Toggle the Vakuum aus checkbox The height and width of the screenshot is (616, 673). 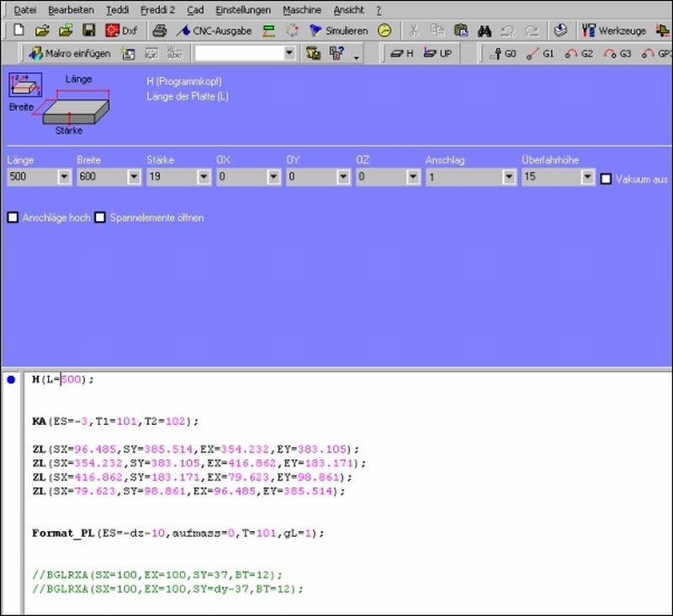pyautogui.click(x=606, y=179)
